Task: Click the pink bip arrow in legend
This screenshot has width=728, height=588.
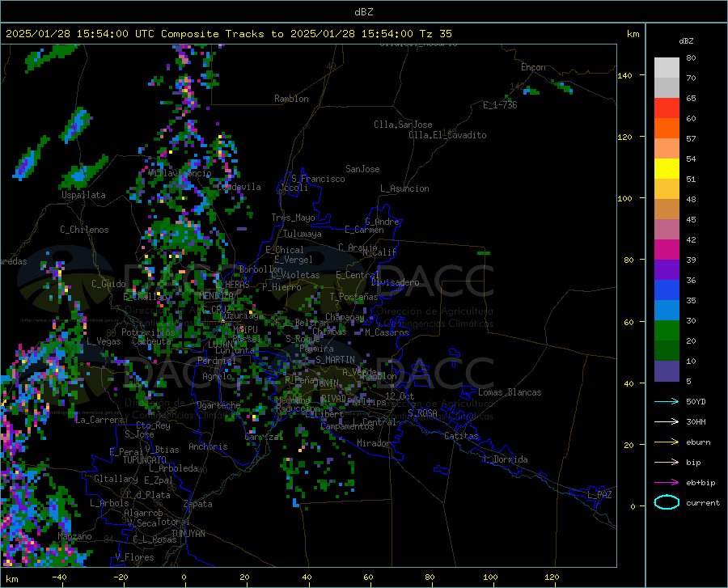Action: point(667,463)
